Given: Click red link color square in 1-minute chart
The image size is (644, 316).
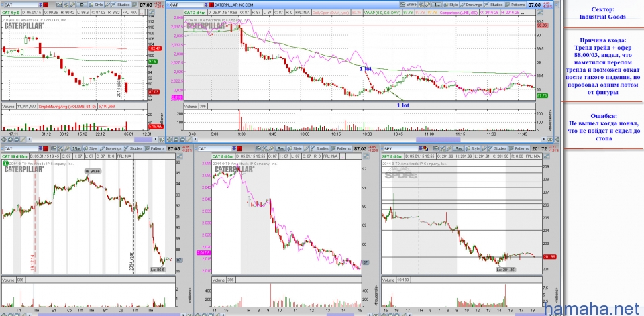Looking at the screenshot, I should pos(211,5).
